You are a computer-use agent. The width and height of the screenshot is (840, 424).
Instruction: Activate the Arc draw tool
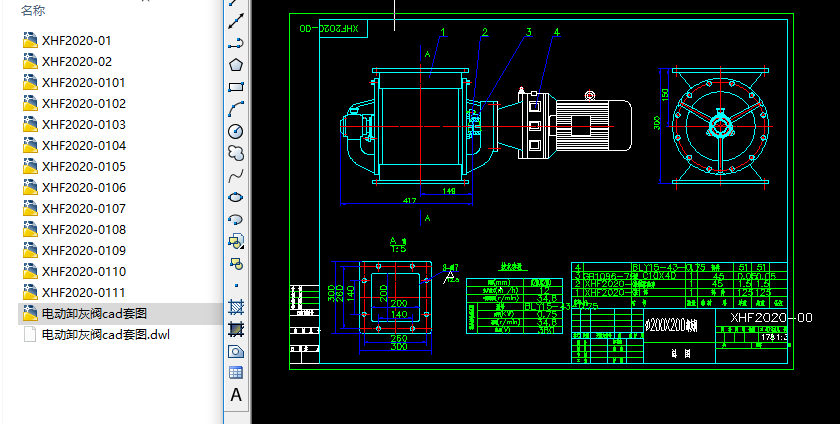click(236, 108)
